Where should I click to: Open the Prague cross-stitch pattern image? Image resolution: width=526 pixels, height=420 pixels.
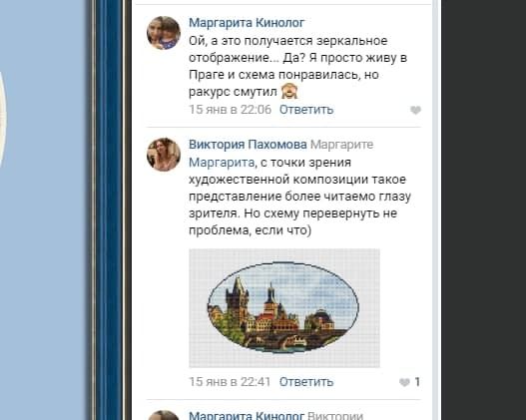[x=284, y=308]
